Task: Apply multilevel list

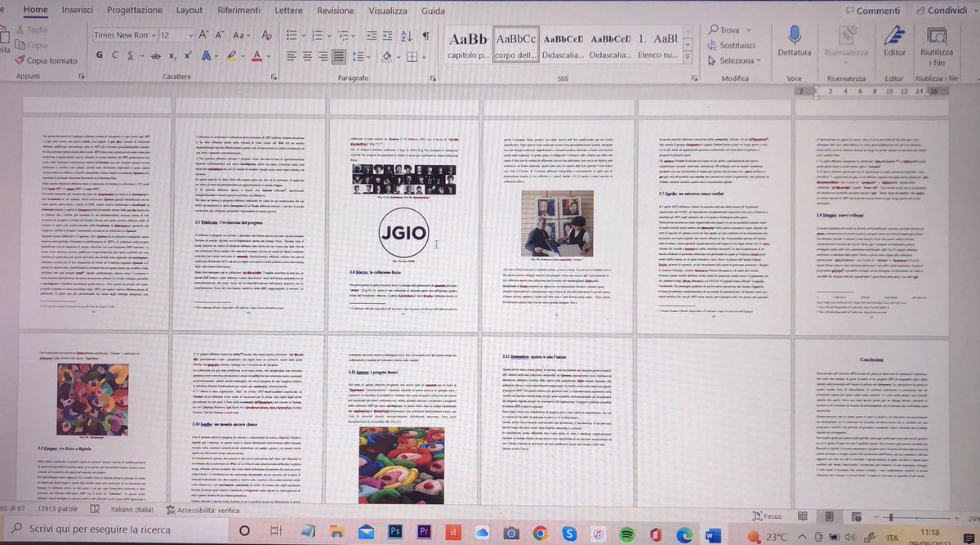Action: click(342, 36)
